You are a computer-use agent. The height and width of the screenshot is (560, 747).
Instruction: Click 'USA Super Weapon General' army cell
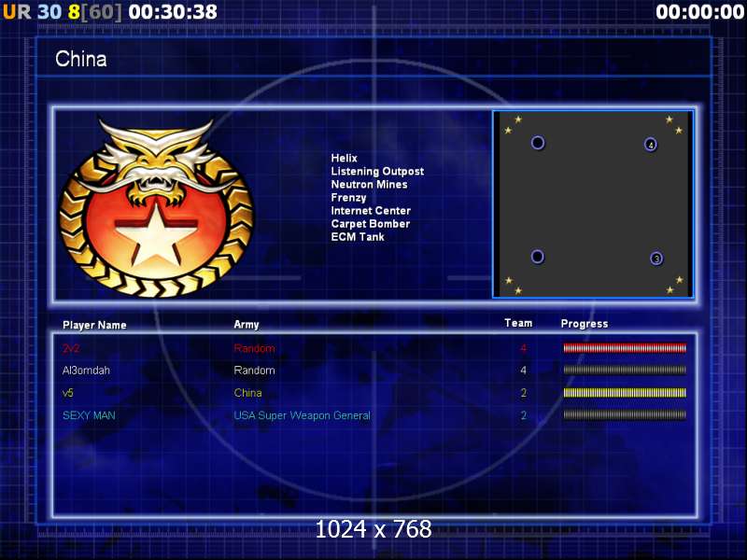tap(302, 415)
